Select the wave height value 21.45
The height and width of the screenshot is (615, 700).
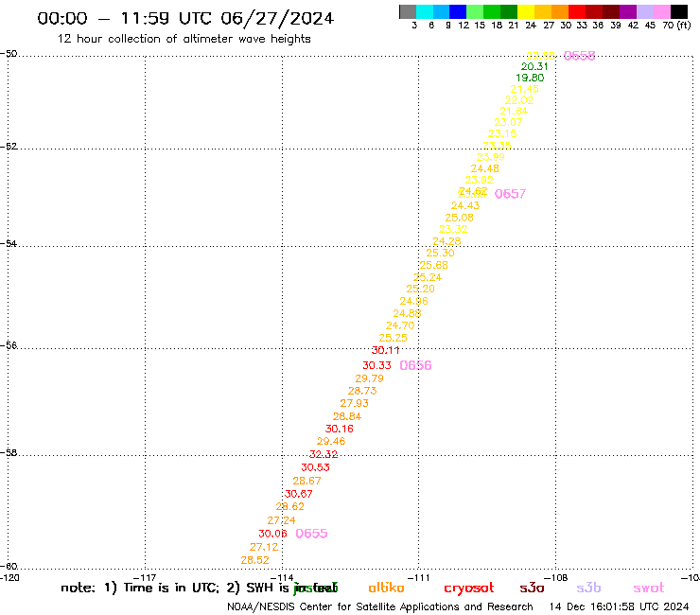[x=525, y=89]
